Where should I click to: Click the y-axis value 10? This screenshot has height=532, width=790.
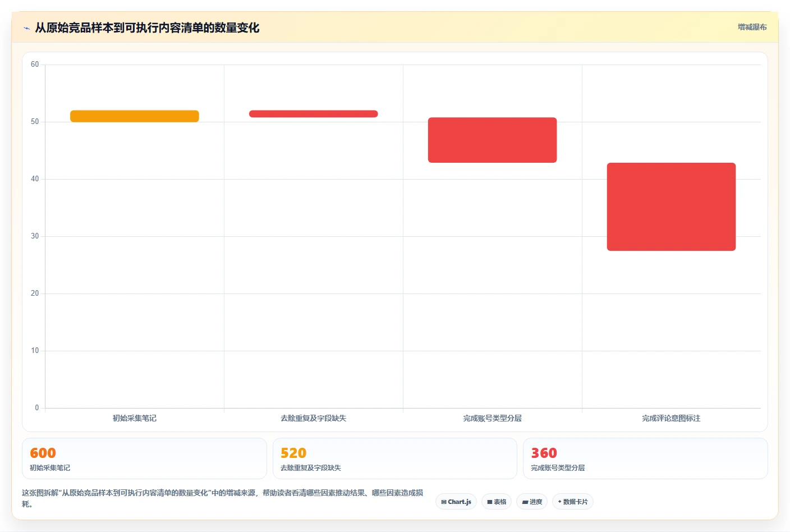35,351
